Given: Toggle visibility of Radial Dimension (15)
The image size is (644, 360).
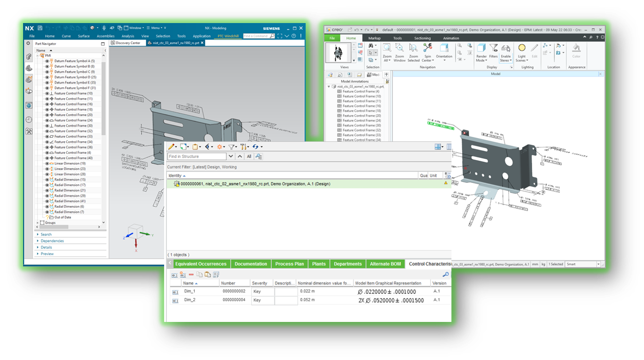Looking at the screenshot, I should click(x=47, y=180).
